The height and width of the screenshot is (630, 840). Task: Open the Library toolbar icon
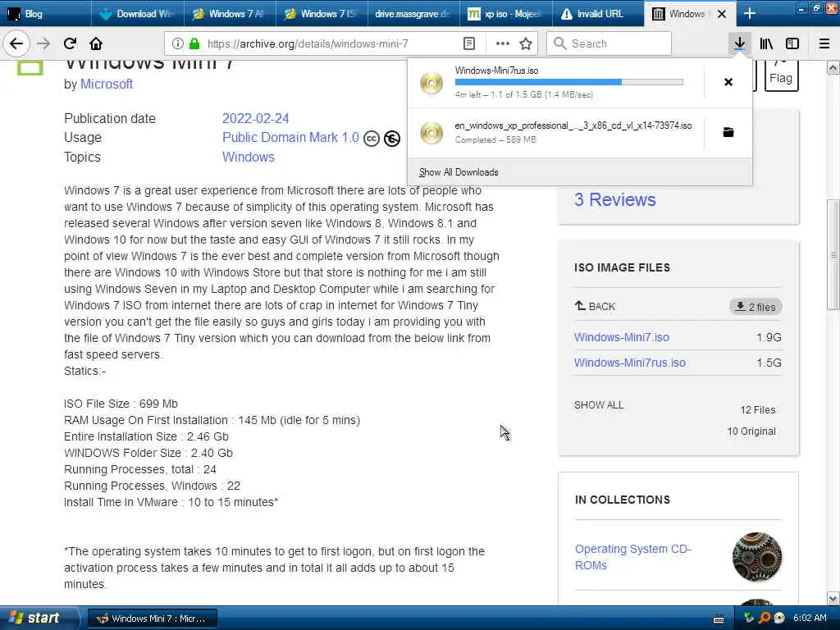766,43
